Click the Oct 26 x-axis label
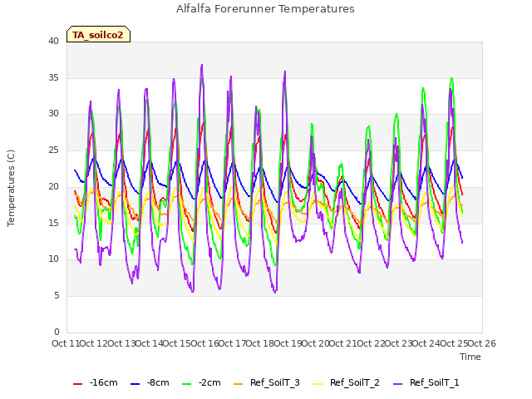The image size is (532, 399). [x=482, y=343]
